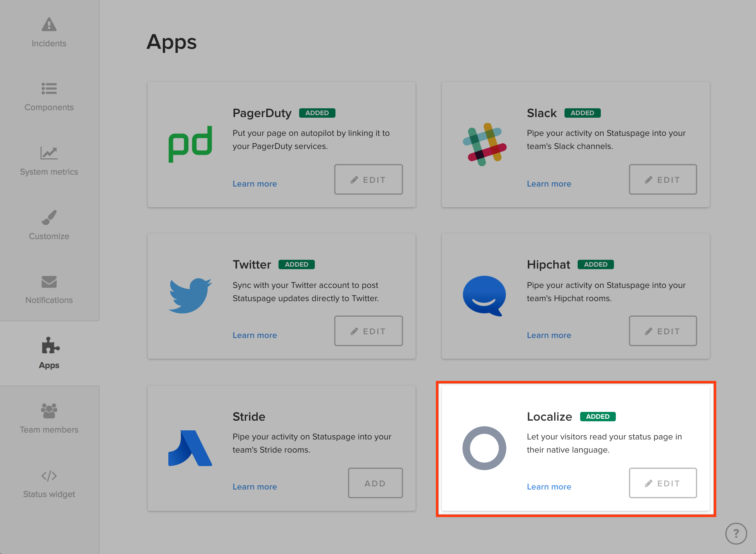Follow the Stride Learn more link
The image size is (756, 554).
coord(254,487)
